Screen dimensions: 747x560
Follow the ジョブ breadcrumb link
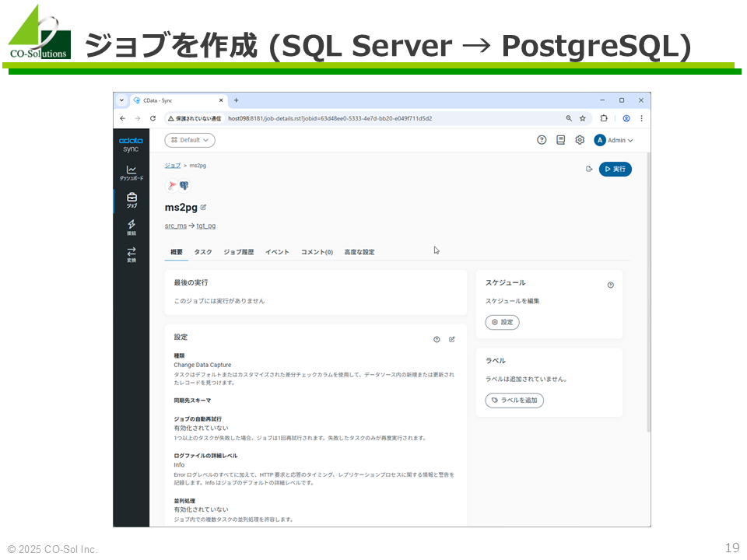(173, 166)
